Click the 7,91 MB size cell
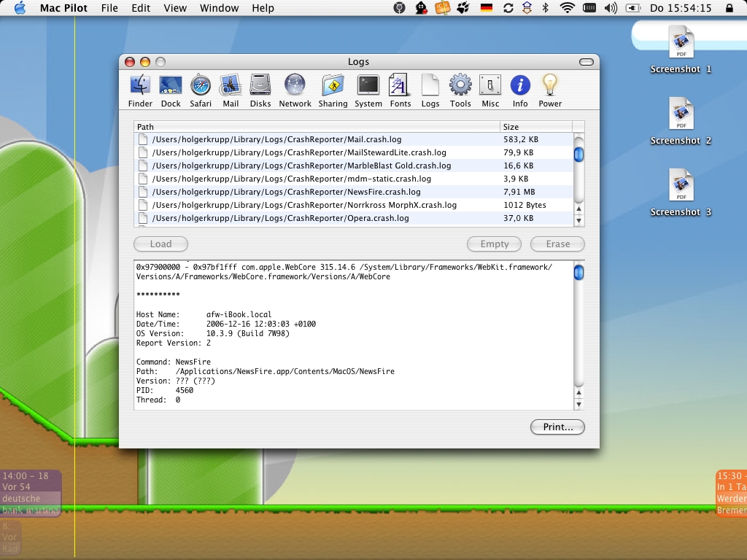 (519, 192)
